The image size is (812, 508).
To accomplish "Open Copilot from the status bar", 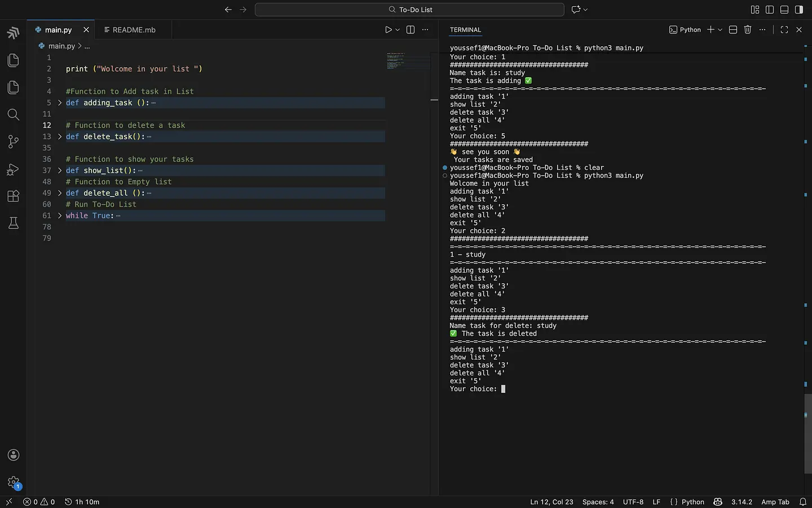I will tap(717, 502).
